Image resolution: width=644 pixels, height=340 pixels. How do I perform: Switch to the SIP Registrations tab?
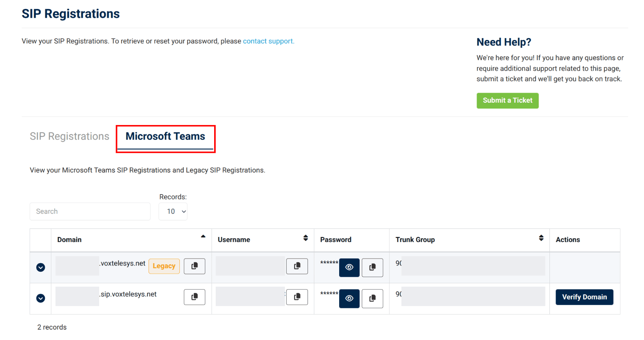pos(69,136)
